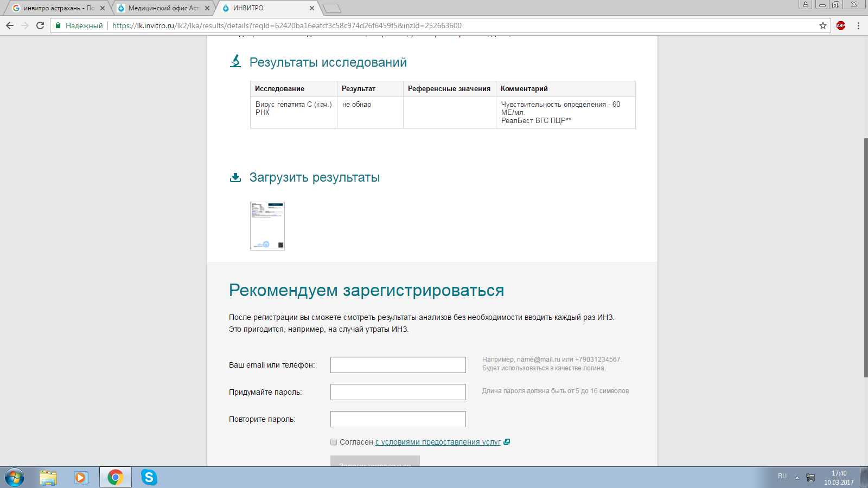868x488 pixels.
Task: Tick the Согласен terms checkbox
Action: [x=334, y=442]
